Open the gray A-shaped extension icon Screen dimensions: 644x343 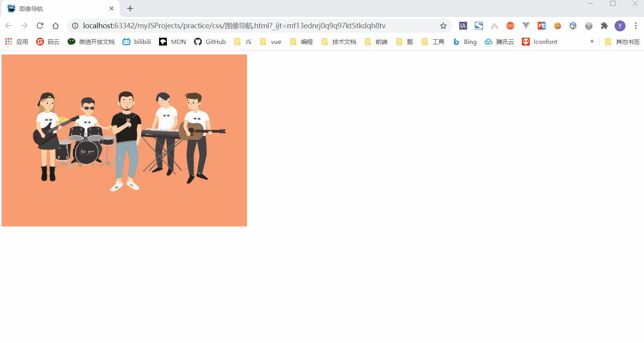point(494,26)
